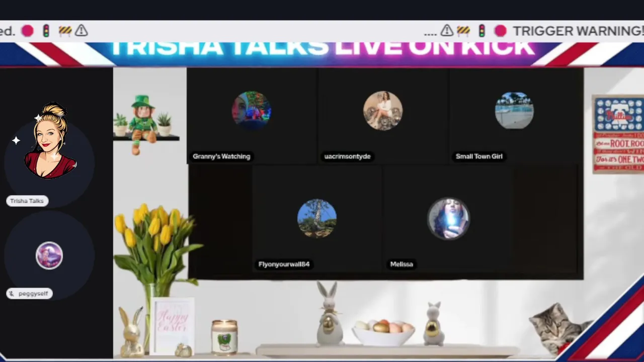Click TRISHA TALKS LIVE ON KICK banner
The height and width of the screenshot is (362, 644).
click(322, 49)
